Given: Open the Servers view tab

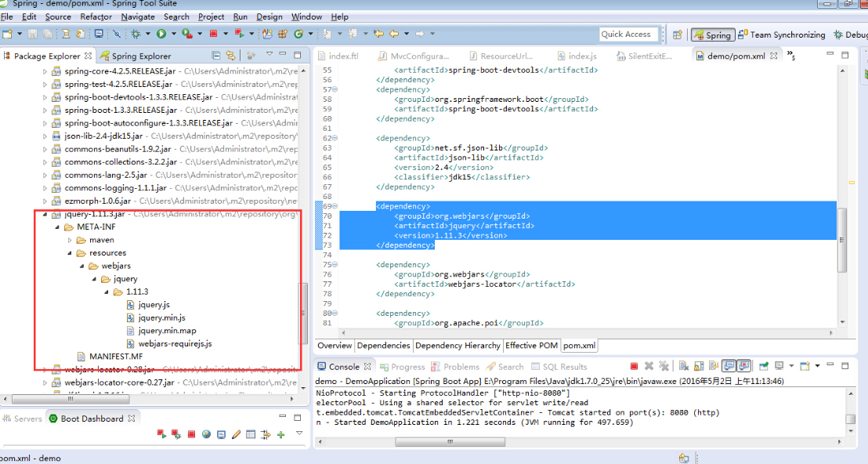Looking at the screenshot, I should 22,419.
